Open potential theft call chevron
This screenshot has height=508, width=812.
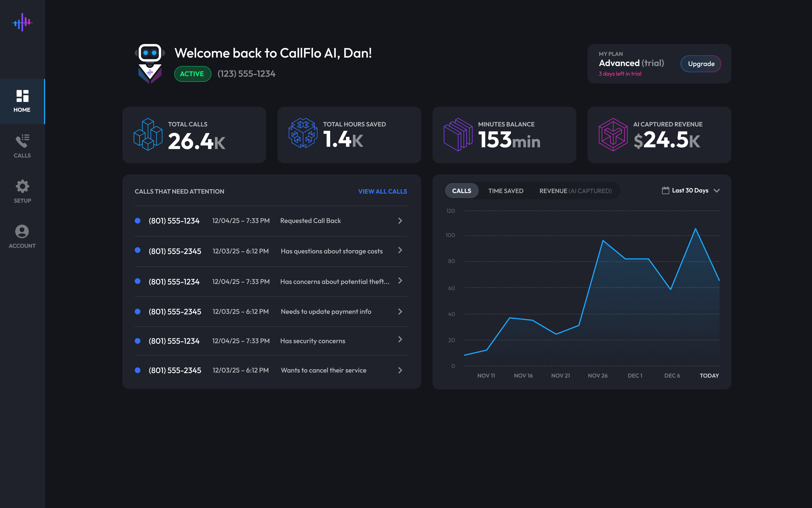pos(400,281)
